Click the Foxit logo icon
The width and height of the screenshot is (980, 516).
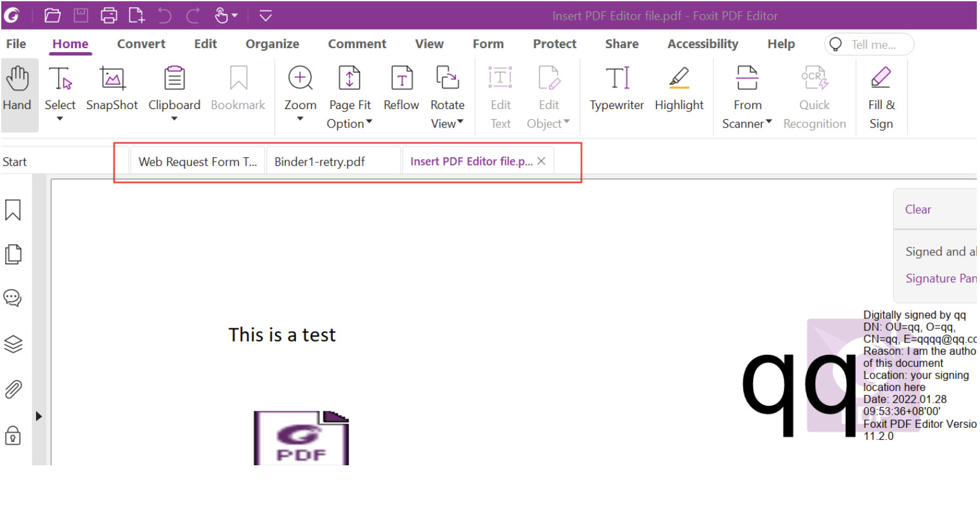pyautogui.click(x=12, y=15)
